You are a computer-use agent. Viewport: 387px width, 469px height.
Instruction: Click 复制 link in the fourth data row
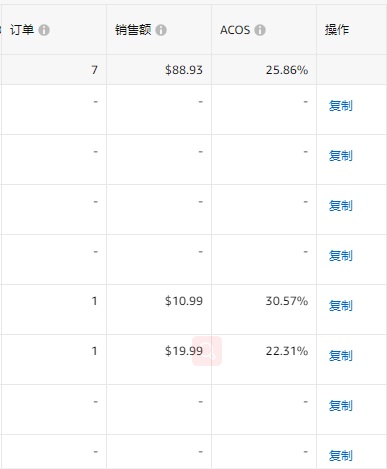[x=340, y=256]
